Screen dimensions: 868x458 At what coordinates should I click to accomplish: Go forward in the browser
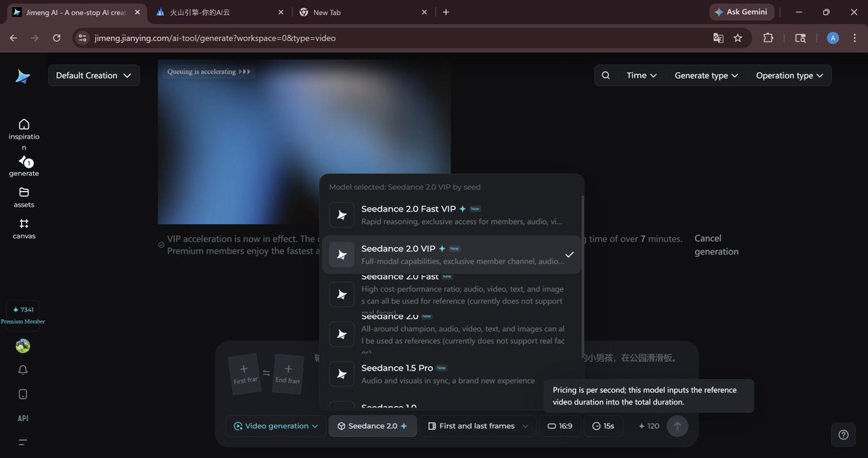pos(35,38)
